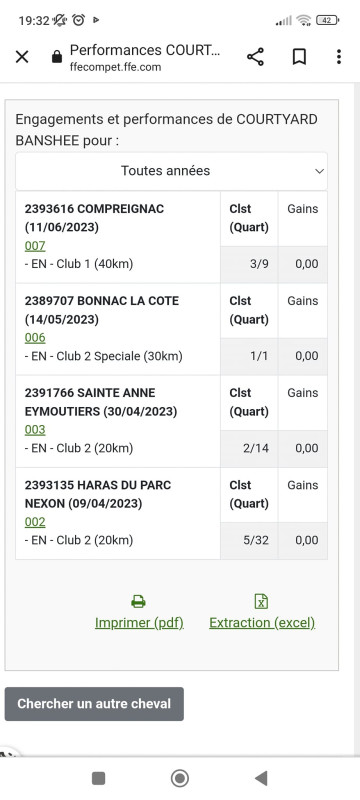Tap the Android back triangle button

pos(261,778)
